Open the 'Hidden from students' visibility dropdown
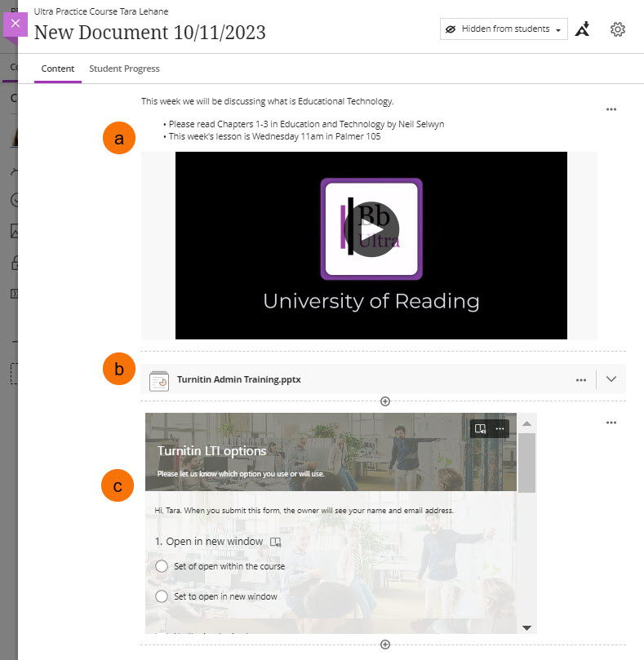The height and width of the screenshot is (660, 644). point(504,29)
